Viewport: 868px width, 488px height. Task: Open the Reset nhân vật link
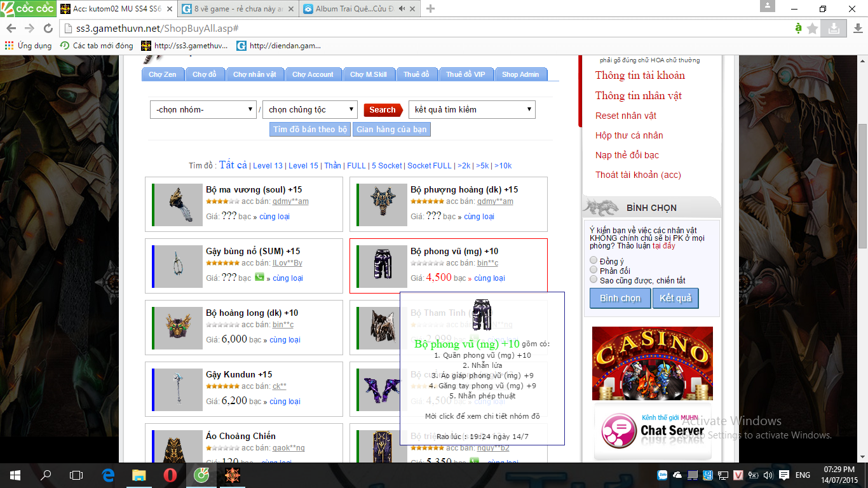click(626, 116)
